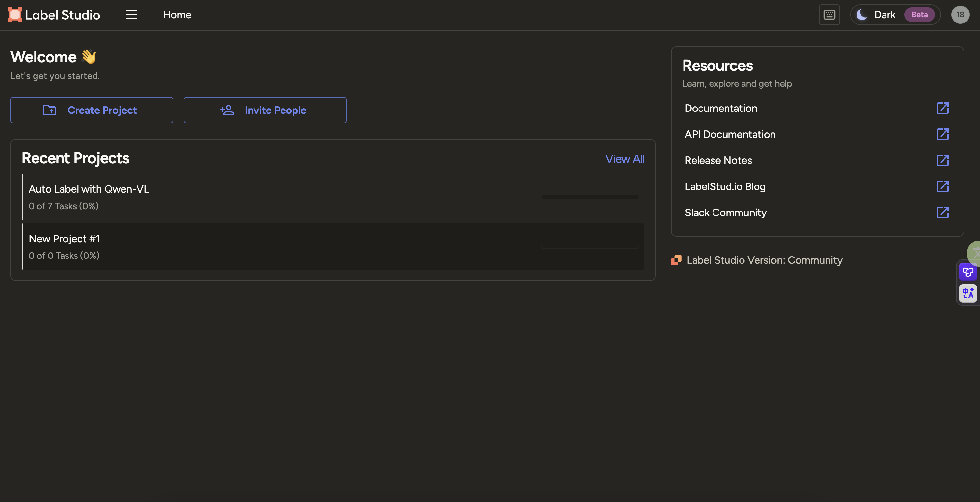Open the hamburger menu icon
This screenshot has width=980, height=502.
click(x=131, y=15)
